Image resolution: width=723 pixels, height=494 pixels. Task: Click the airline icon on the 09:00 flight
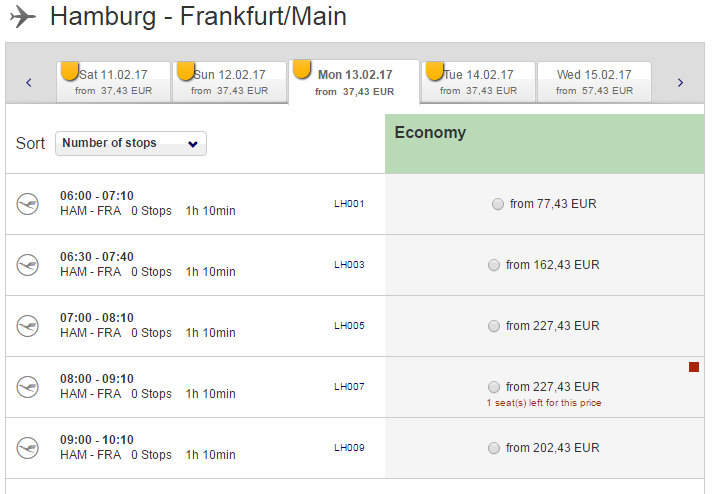click(x=28, y=448)
